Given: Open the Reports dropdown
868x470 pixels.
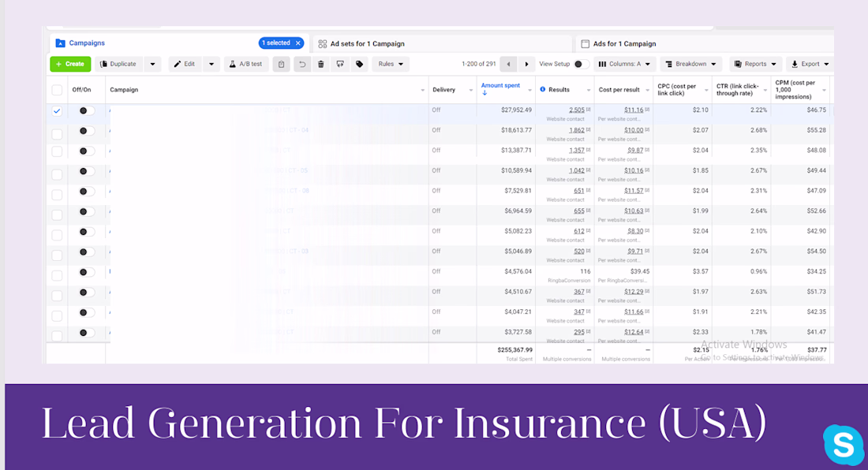Looking at the screenshot, I should (x=755, y=64).
